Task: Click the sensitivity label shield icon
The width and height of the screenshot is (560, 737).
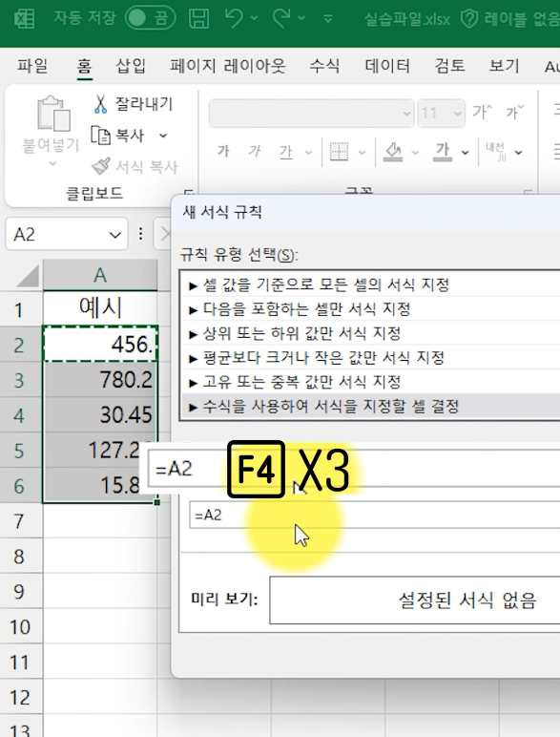Action: 468,19
